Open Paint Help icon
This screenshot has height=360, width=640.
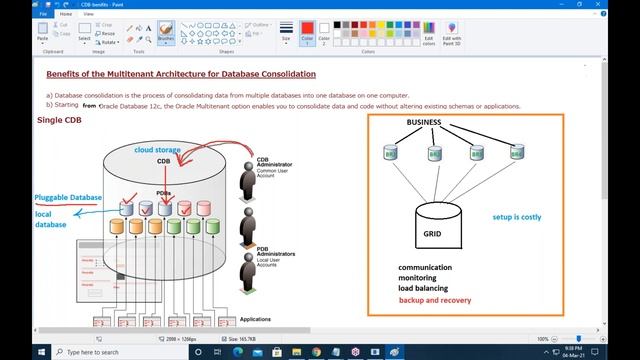click(x=603, y=14)
